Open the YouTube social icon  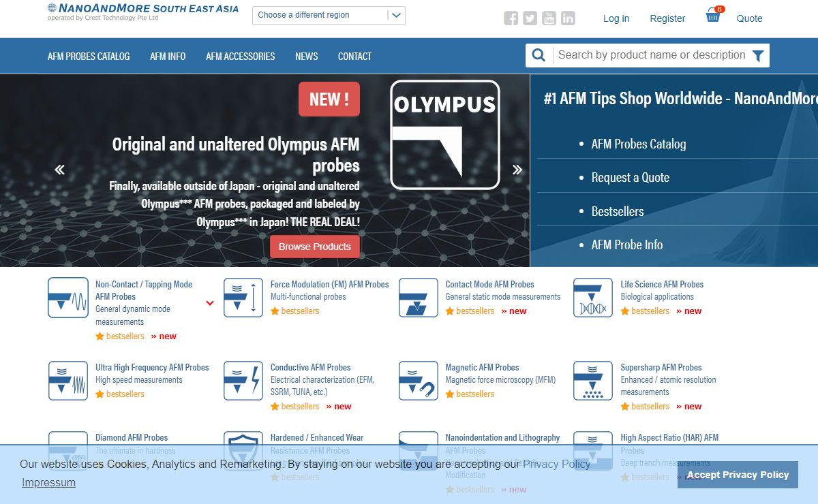[x=549, y=18]
